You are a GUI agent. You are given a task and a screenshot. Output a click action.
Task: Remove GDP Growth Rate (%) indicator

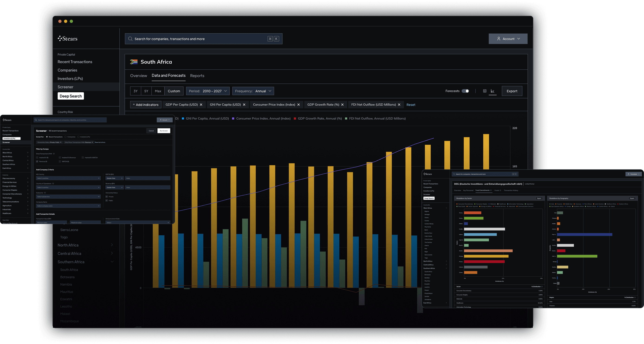[342, 105]
